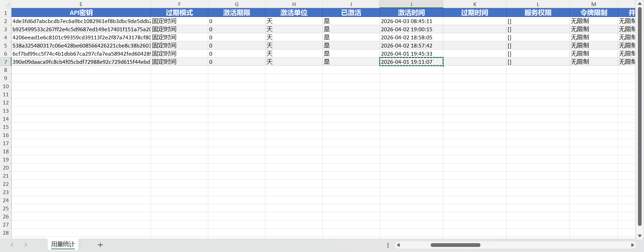Click the 服务权限 header cell
This screenshot has width=644, height=252.
(x=538, y=13)
